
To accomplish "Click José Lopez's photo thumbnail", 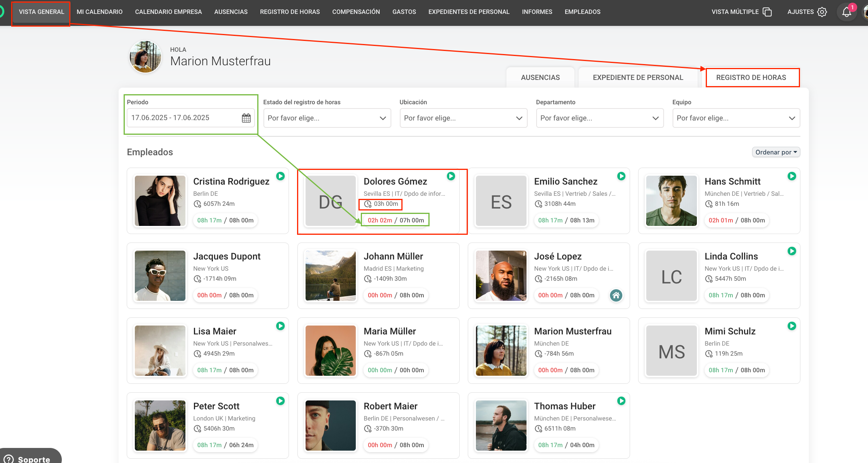I will pyautogui.click(x=501, y=276).
